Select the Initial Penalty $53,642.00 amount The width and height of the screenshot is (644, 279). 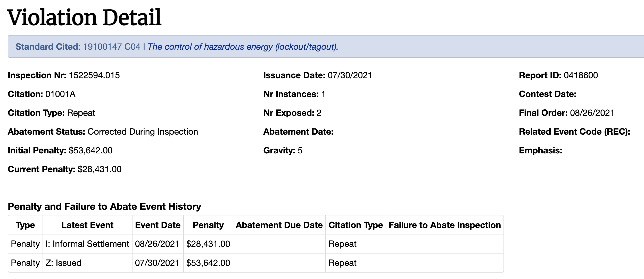click(90, 150)
